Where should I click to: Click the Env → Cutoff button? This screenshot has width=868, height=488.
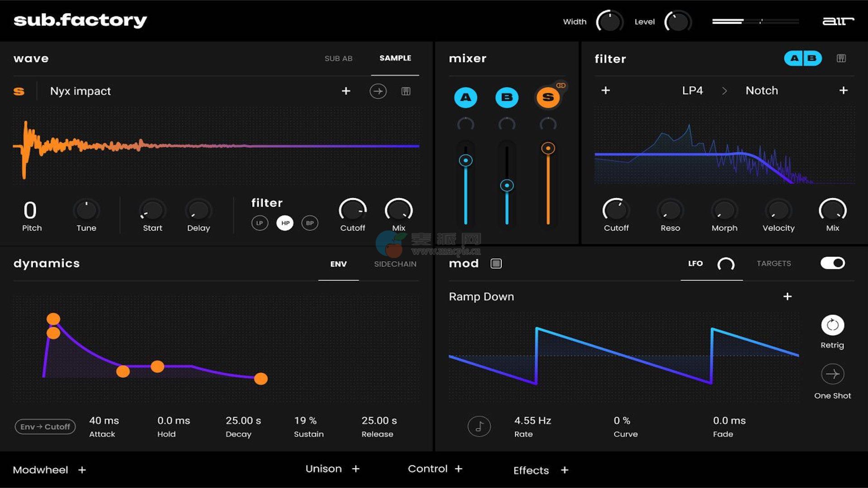[x=45, y=427]
